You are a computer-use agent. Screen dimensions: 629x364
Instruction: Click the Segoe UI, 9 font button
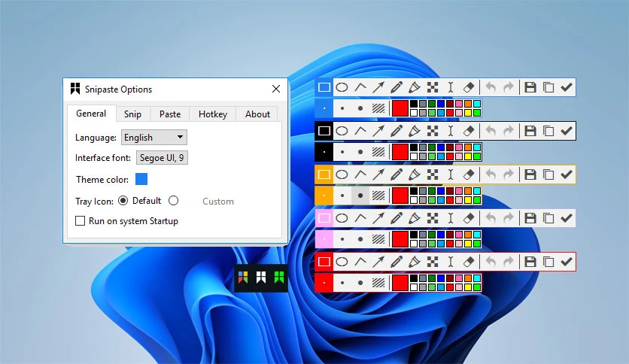(162, 157)
